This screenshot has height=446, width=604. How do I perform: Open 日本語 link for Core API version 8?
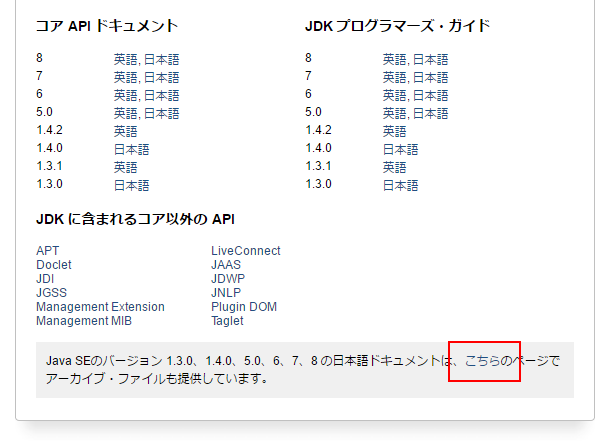click(x=161, y=59)
